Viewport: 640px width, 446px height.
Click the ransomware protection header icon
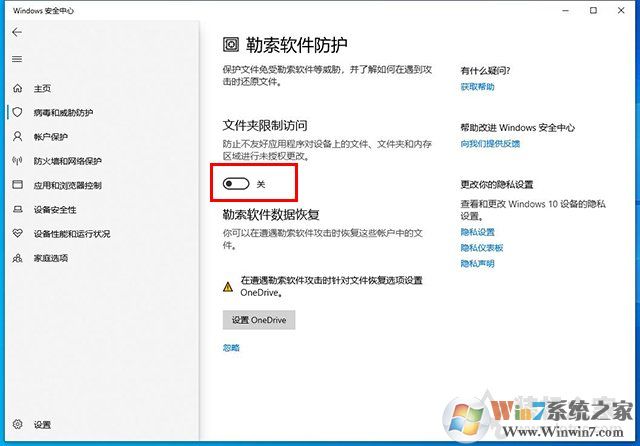coord(231,44)
